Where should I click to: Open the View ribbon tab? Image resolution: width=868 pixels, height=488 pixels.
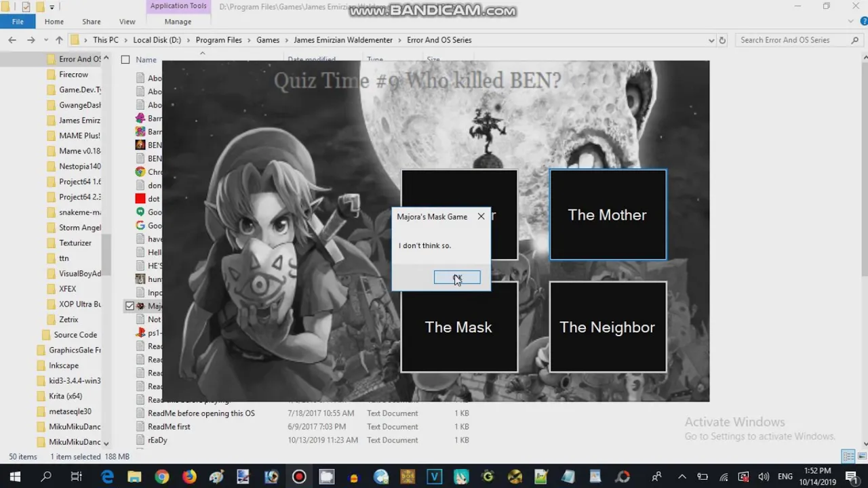click(127, 22)
